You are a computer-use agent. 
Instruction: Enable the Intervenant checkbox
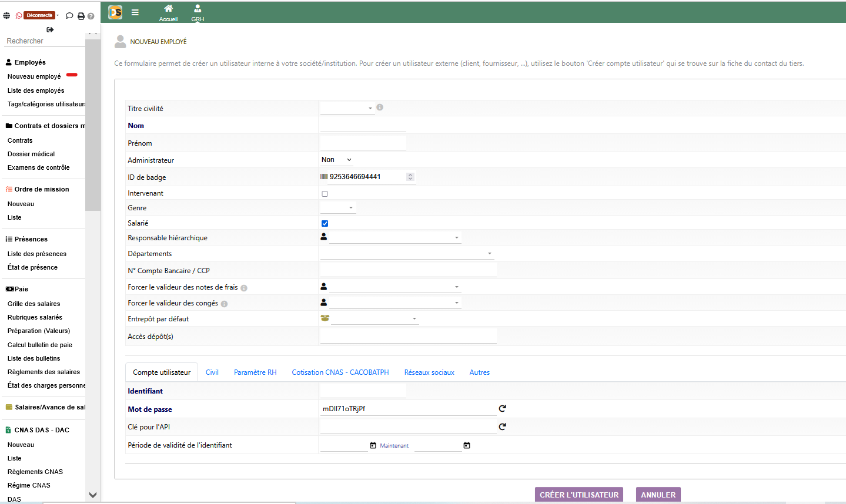pyautogui.click(x=325, y=194)
